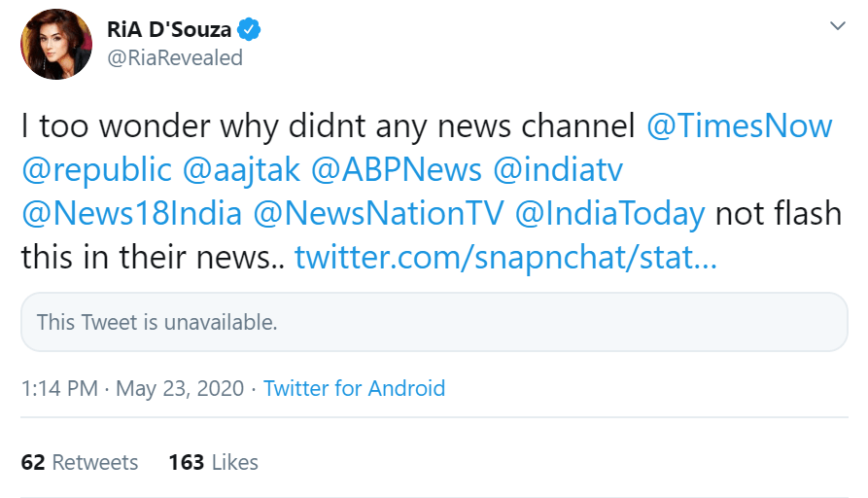Click the @NewsNationTV mention

point(377,214)
